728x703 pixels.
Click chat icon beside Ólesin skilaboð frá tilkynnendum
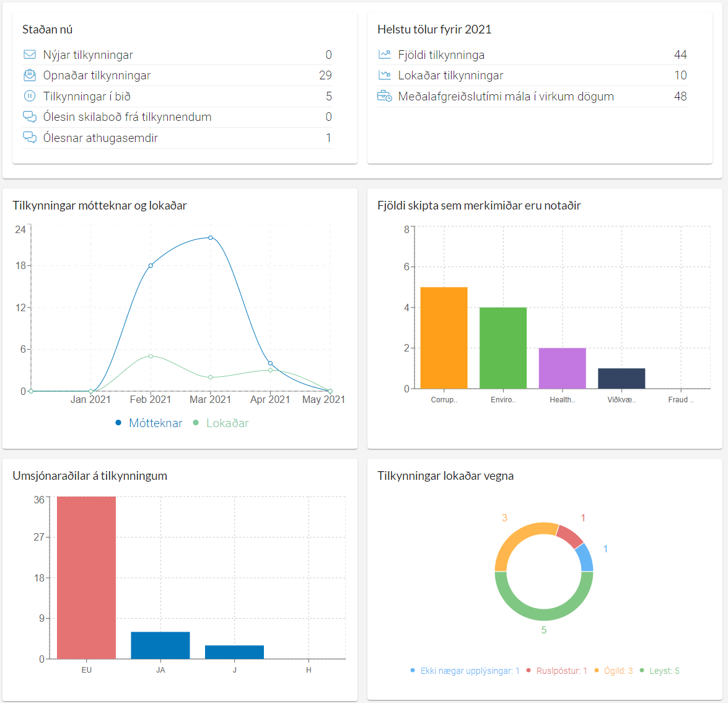pyautogui.click(x=29, y=117)
